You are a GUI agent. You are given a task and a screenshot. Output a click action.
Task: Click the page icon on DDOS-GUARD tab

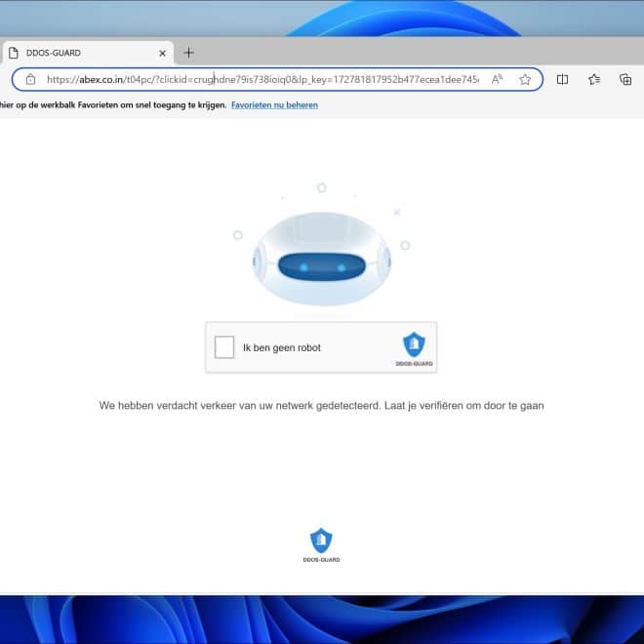pyautogui.click(x=14, y=53)
